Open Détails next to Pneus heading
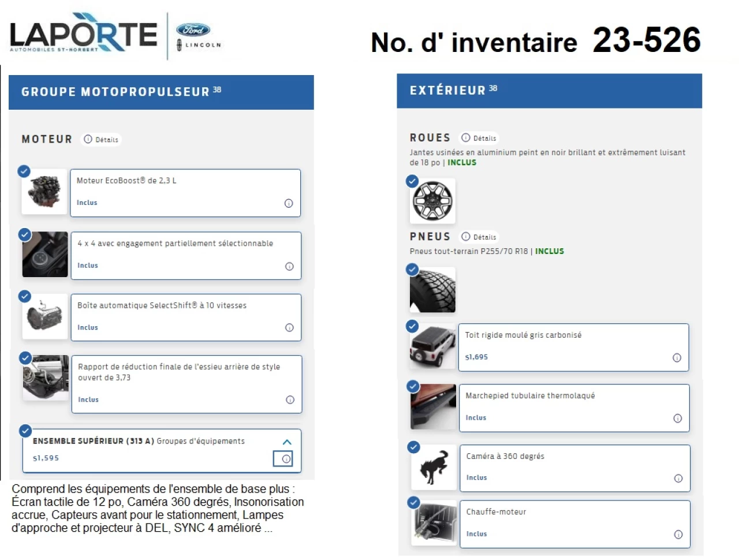This screenshot has height=560, width=739. pos(479,237)
